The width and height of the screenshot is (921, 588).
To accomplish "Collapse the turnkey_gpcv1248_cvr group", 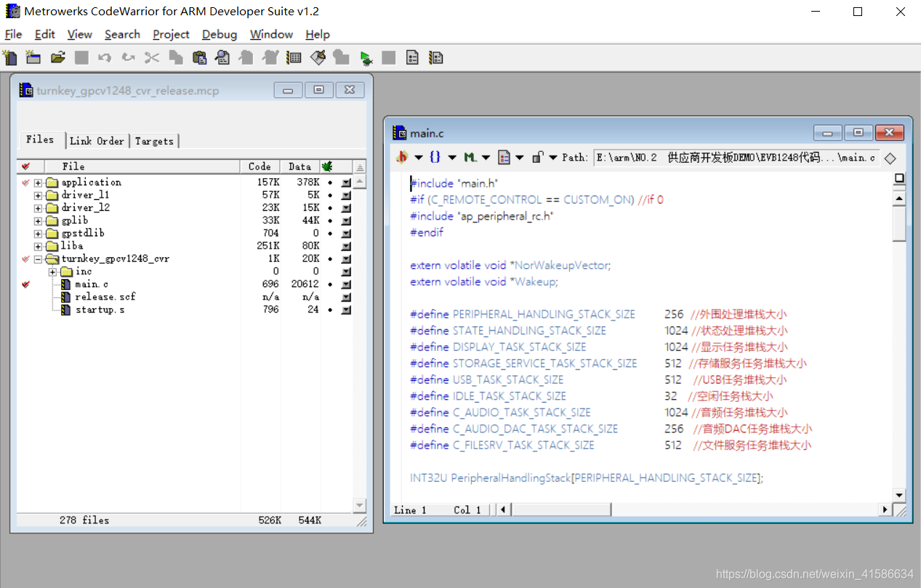I will (39, 259).
